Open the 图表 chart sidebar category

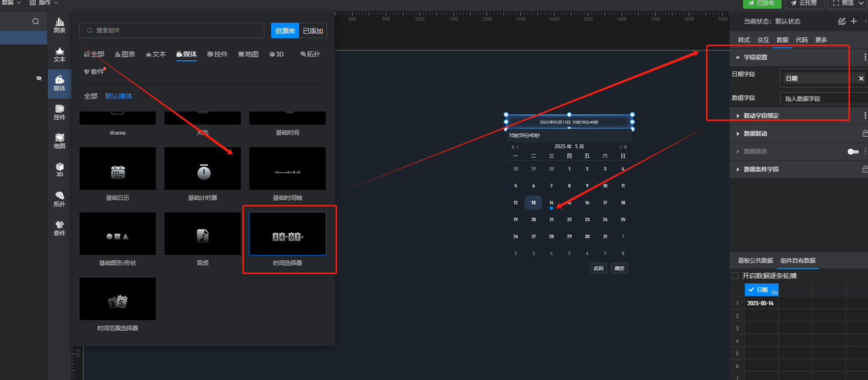tap(59, 25)
